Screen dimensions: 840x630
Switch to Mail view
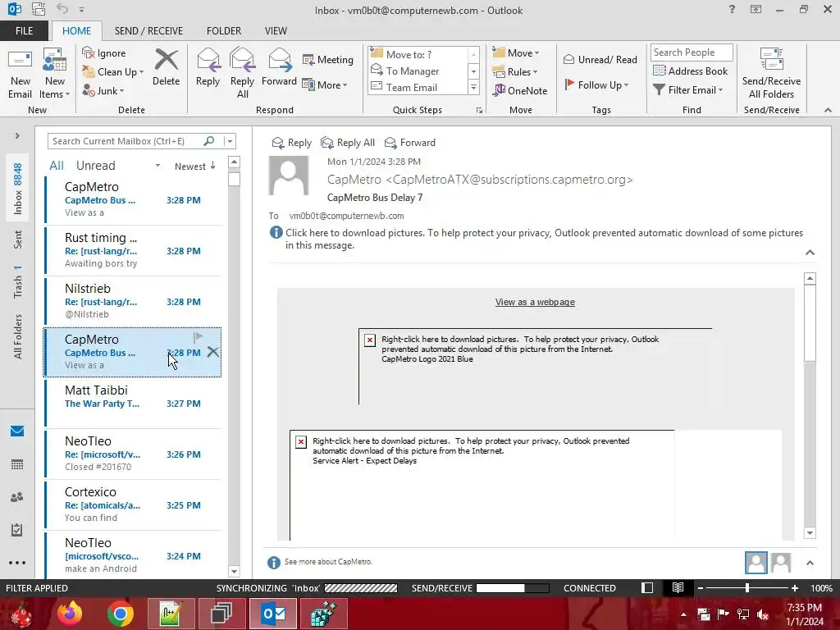[x=17, y=431]
